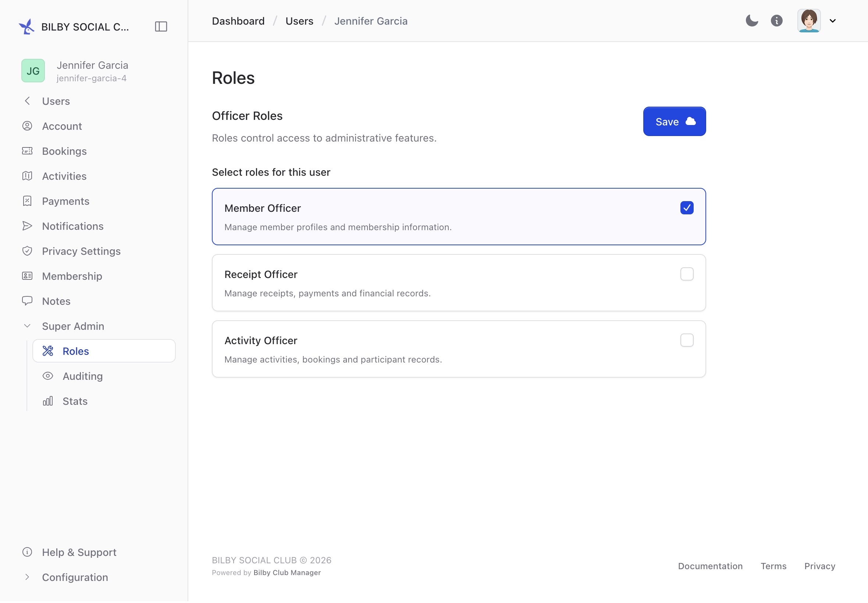
Task: Open Stats under Super Admin
Action: pos(75,401)
